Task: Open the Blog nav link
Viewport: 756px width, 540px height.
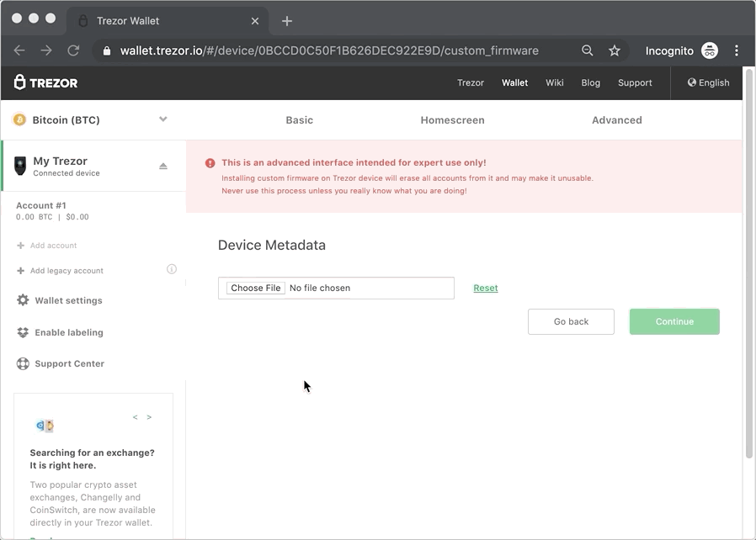Action: pyautogui.click(x=591, y=82)
